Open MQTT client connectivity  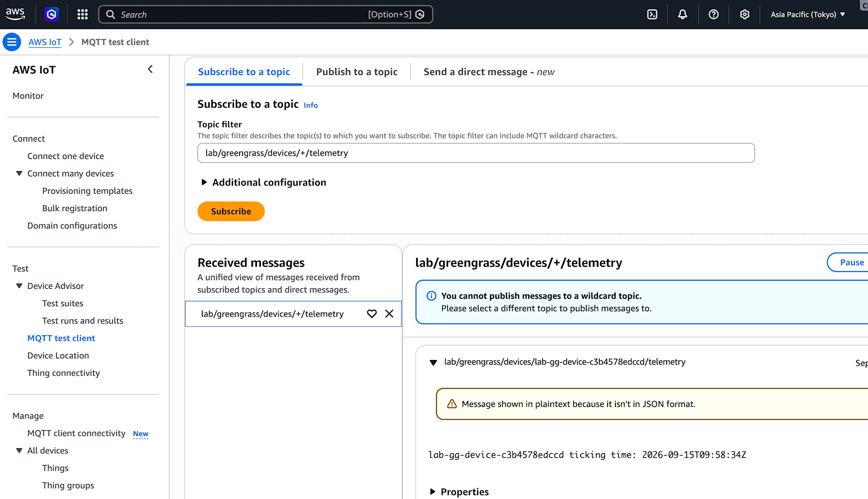pos(76,433)
